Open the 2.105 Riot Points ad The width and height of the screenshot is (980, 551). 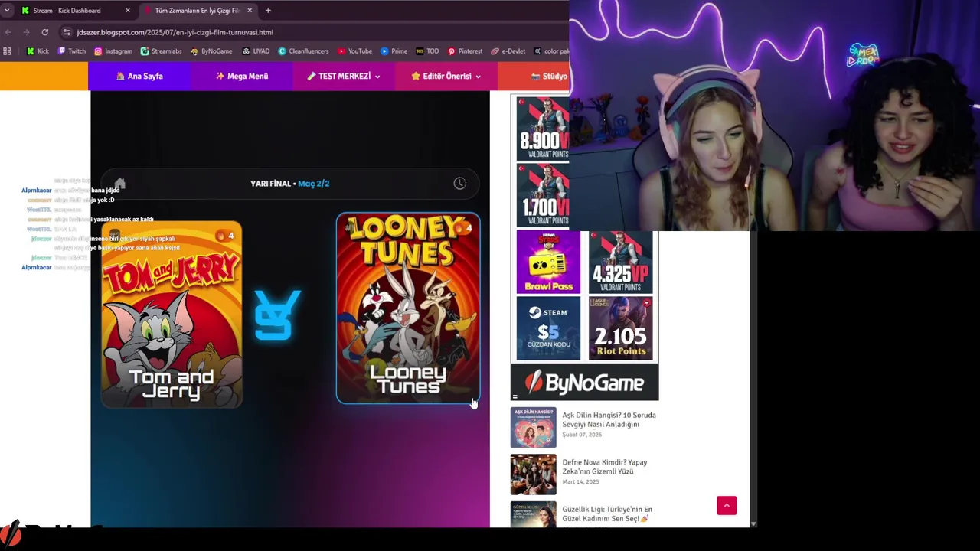[x=620, y=328]
